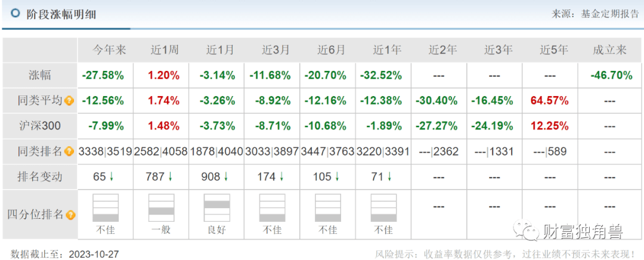Click the 阶段涨幅明细 section title
The width and height of the screenshot is (644, 260).
coord(61,14)
